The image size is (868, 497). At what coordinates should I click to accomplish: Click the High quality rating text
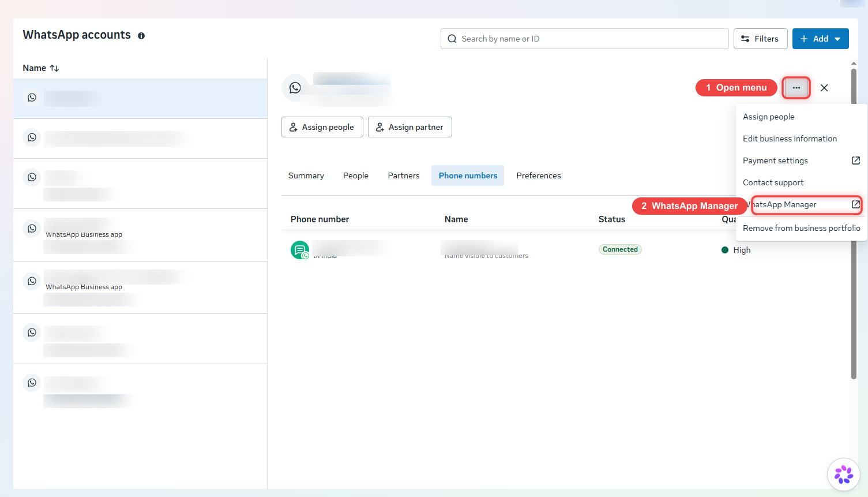pyautogui.click(x=742, y=250)
